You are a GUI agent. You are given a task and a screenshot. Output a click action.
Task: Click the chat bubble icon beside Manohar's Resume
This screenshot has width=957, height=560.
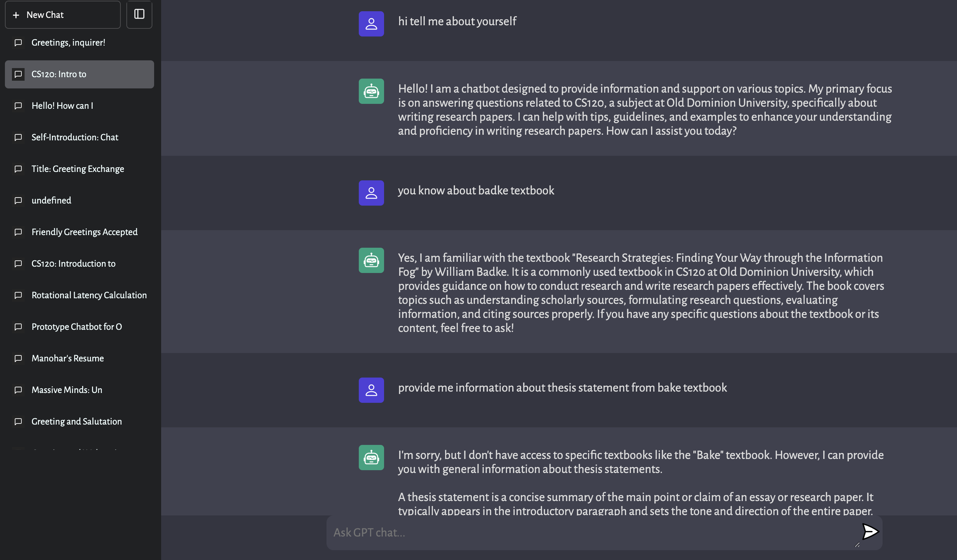18,358
